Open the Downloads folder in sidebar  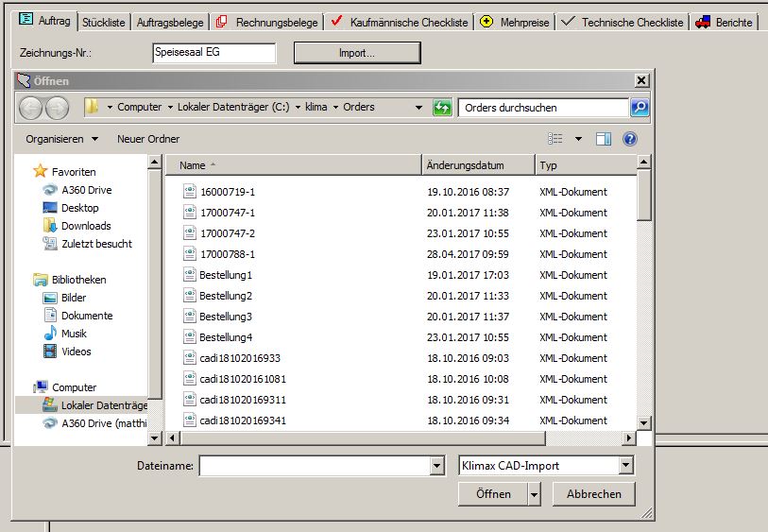(x=86, y=226)
